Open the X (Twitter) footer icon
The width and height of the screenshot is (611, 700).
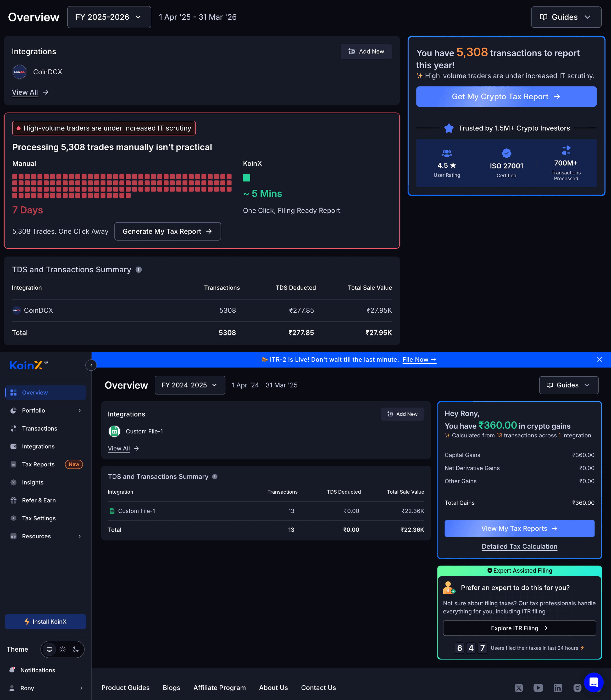click(519, 688)
